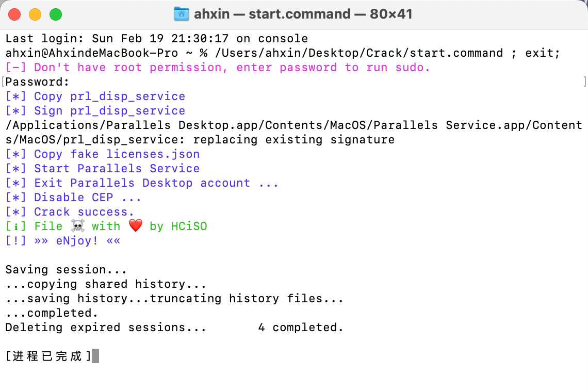
Task: Click the home folder icon in title bar
Action: click(182, 14)
